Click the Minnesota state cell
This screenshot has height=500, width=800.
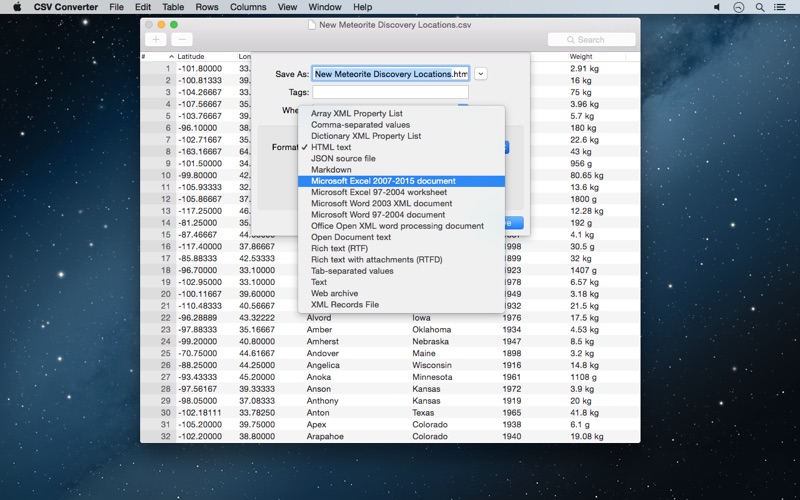point(432,377)
